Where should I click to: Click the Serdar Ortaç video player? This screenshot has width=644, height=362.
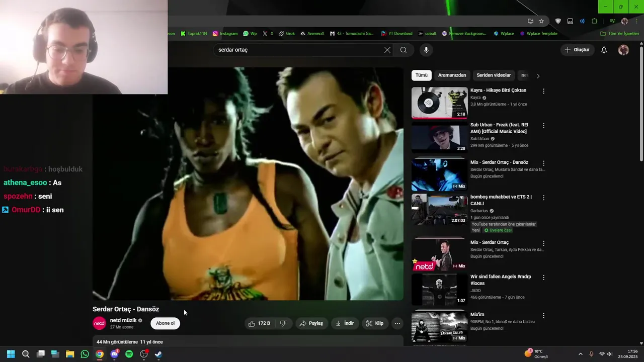pos(248,184)
